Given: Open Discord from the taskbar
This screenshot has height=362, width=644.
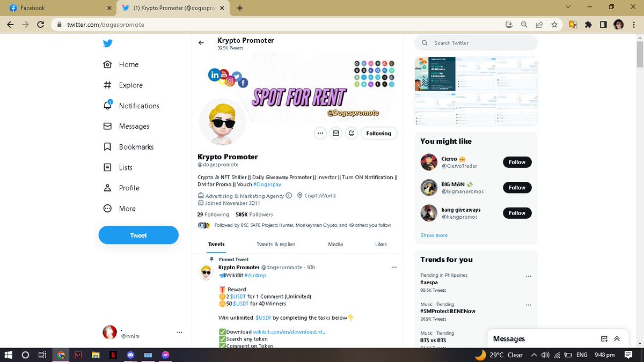Looking at the screenshot, I should tap(130, 354).
